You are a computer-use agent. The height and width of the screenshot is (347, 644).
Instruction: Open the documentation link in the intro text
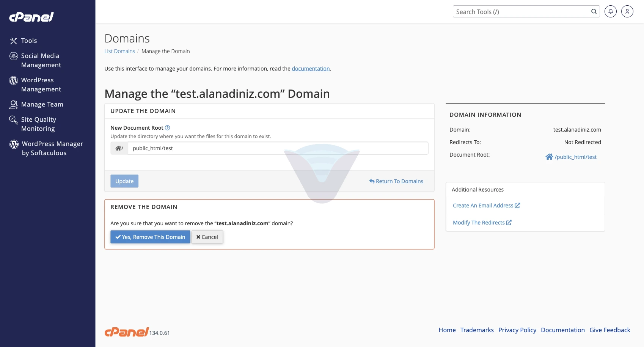(x=311, y=69)
